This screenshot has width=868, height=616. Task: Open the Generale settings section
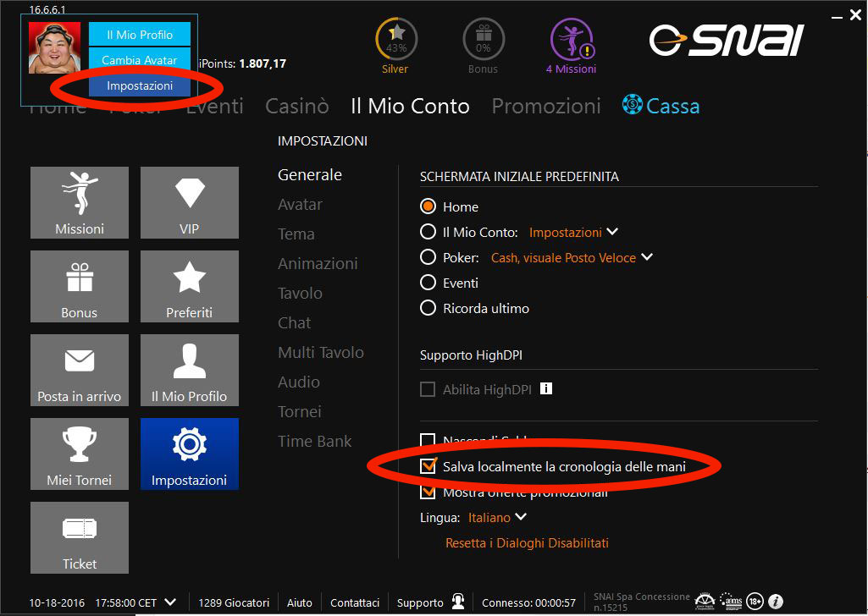point(310,174)
